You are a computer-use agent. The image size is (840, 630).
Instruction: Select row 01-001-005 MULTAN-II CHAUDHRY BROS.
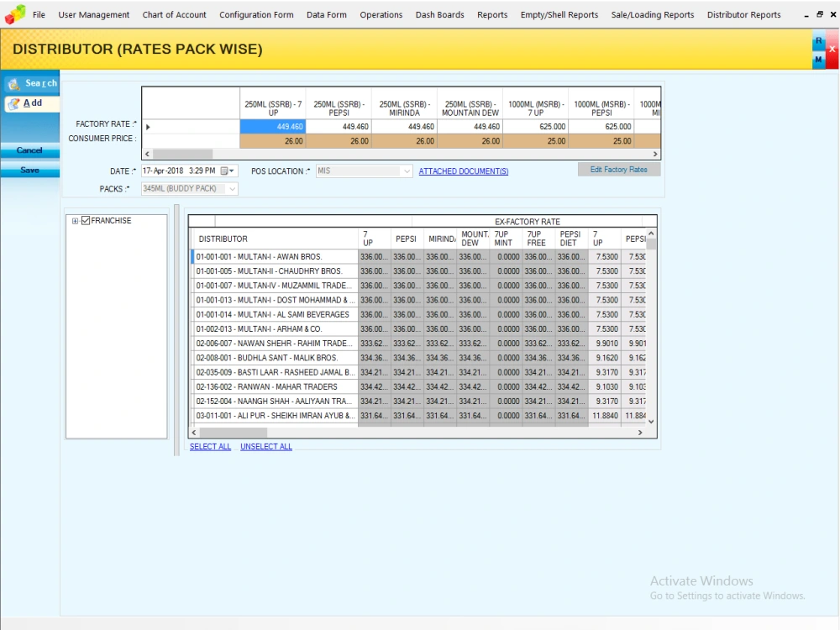(x=275, y=271)
